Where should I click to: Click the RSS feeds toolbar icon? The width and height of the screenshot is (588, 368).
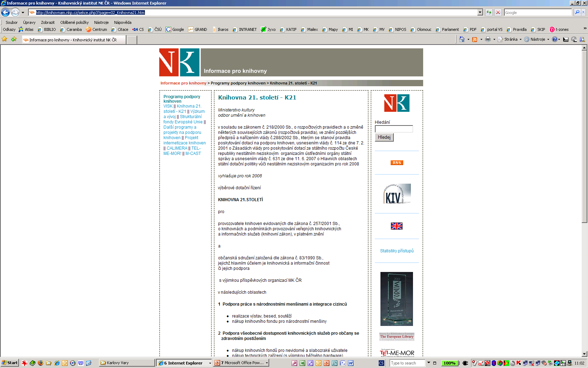(475, 39)
